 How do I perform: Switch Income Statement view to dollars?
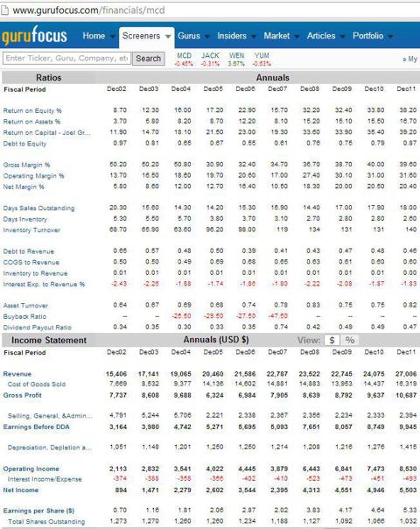point(332,340)
